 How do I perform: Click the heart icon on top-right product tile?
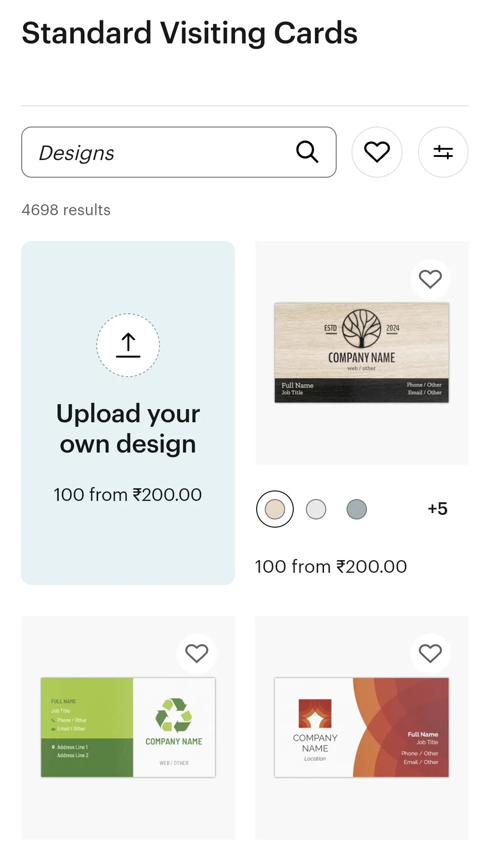pos(431,279)
